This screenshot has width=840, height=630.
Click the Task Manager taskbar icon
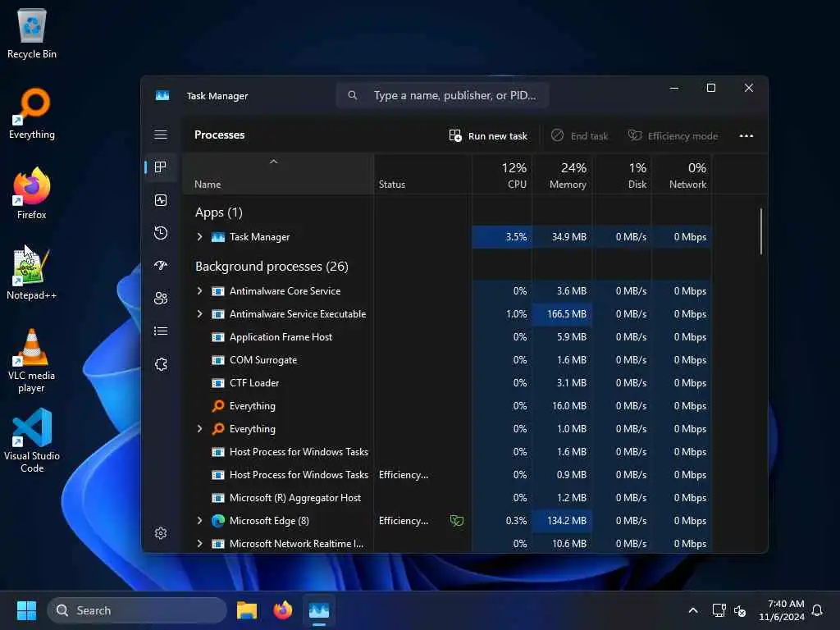pyautogui.click(x=319, y=610)
